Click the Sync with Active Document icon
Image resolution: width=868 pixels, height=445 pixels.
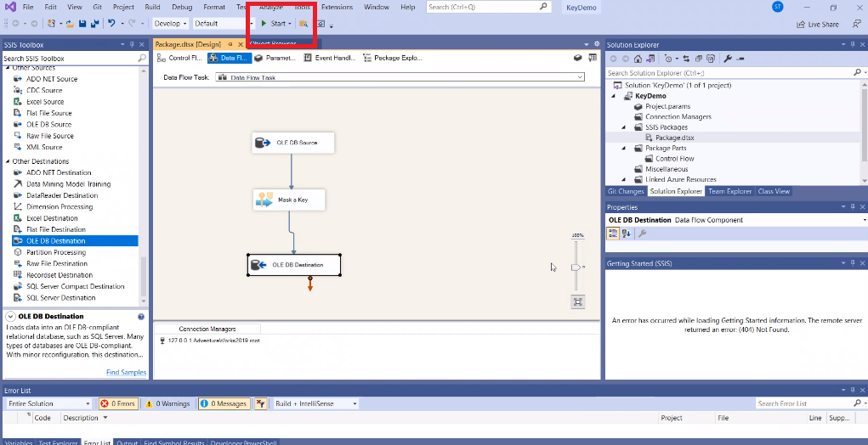pos(686,59)
